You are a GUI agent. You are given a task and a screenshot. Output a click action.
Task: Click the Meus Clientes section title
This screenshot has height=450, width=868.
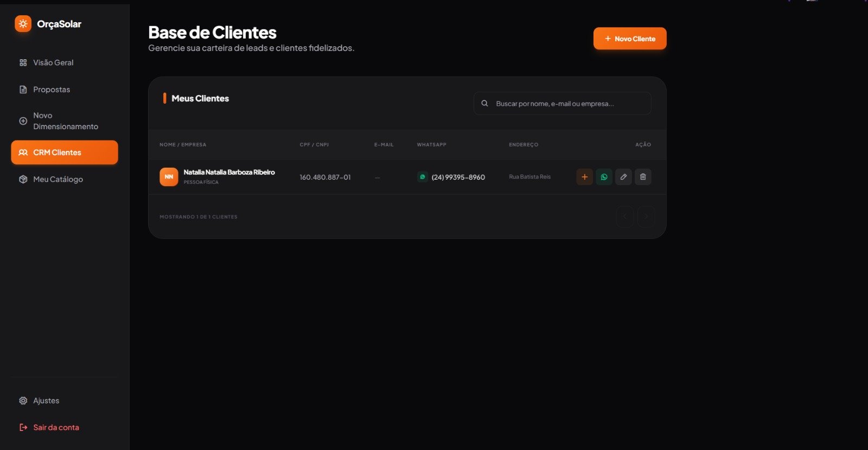click(x=200, y=98)
